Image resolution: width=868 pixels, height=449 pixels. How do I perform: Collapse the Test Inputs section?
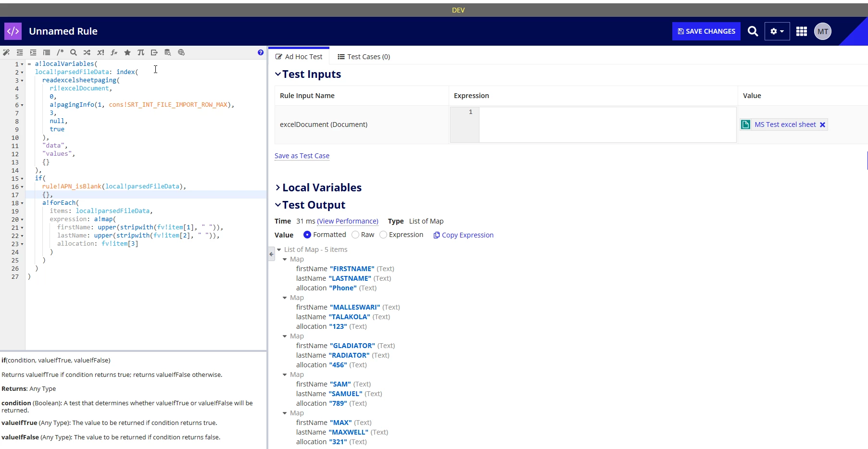click(x=278, y=74)
